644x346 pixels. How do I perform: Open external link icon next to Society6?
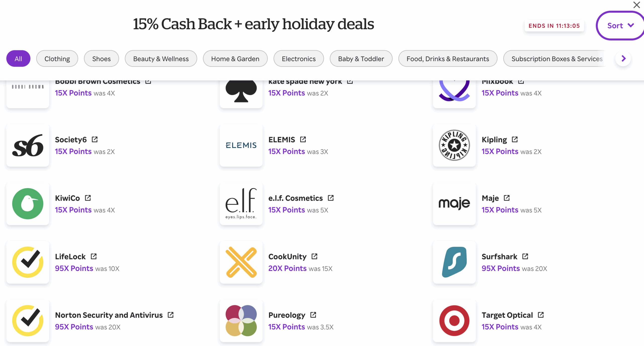[x=95, y=139]
